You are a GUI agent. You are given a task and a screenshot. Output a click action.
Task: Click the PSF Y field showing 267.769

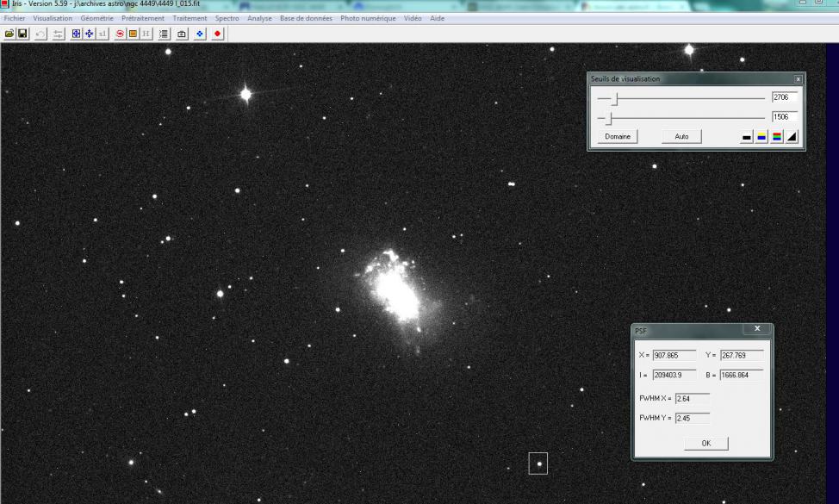[x=742, y=355]
